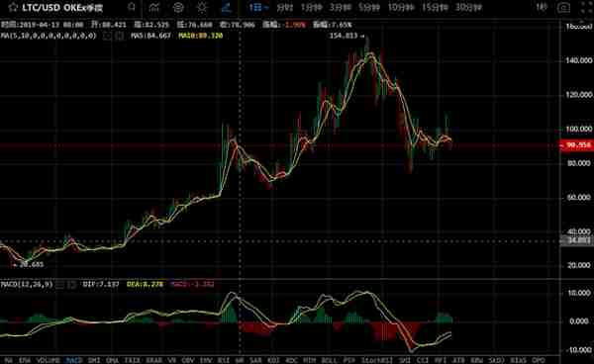
Task: Open the interval dropdown at toolbar right
Action: pyautogui.click(x=542, y=7)
